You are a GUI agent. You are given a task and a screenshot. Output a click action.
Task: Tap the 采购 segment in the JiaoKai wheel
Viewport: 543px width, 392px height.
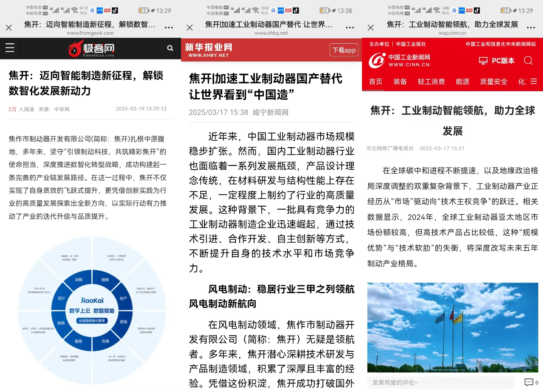pos(78,280)
